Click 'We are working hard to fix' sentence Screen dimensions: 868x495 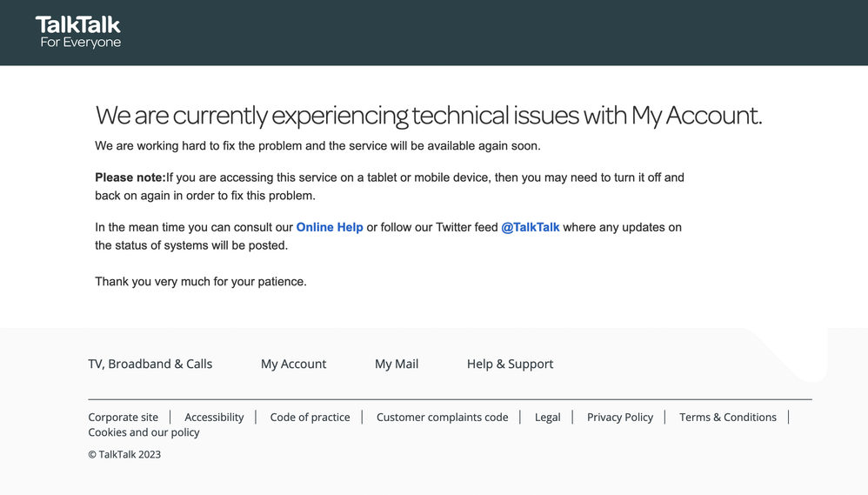[x=317, y=145]
